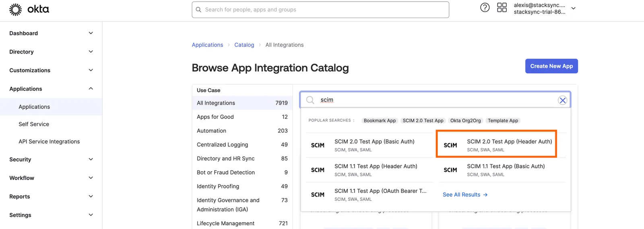
Task: Focus the people, apps and groups search field
Action: [x=320, y=10]
